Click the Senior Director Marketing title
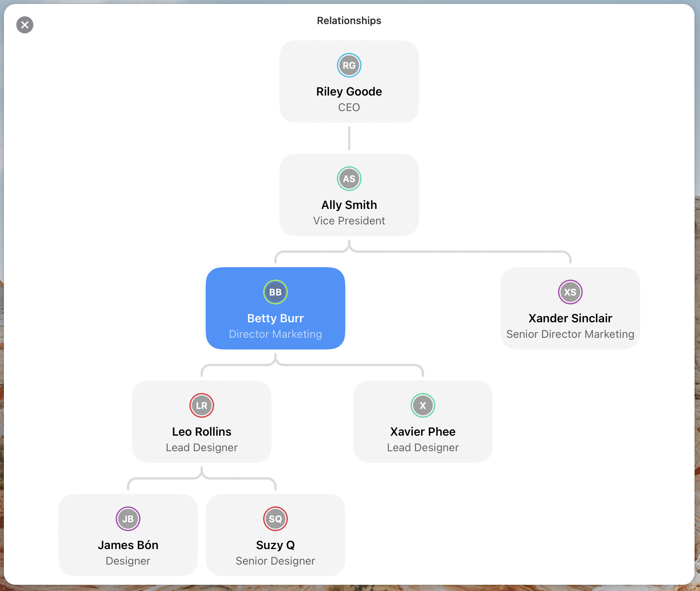 pyautogui.click(x=570, y=334)
